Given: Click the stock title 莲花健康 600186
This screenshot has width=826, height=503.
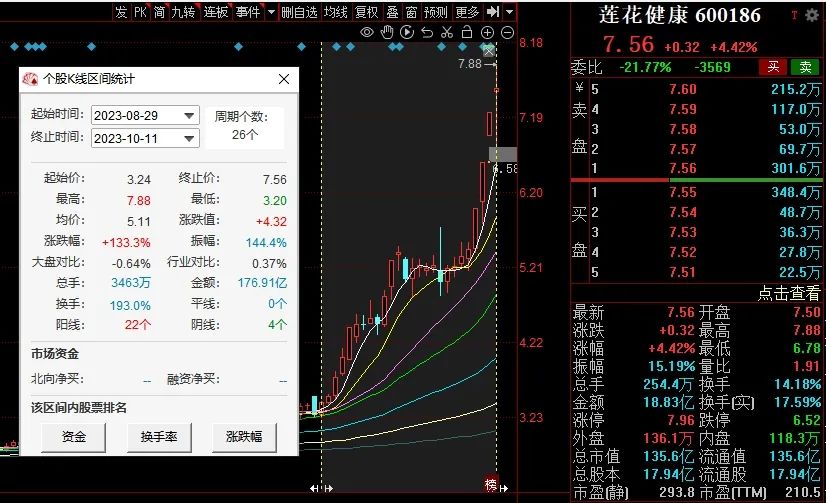Looking at the screenshot, I should click(680, 15).
